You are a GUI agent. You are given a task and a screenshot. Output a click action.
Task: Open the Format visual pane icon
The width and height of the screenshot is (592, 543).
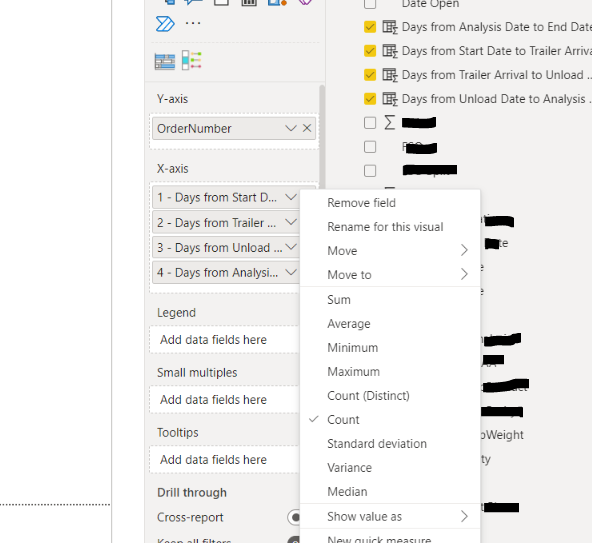[191, 60]
